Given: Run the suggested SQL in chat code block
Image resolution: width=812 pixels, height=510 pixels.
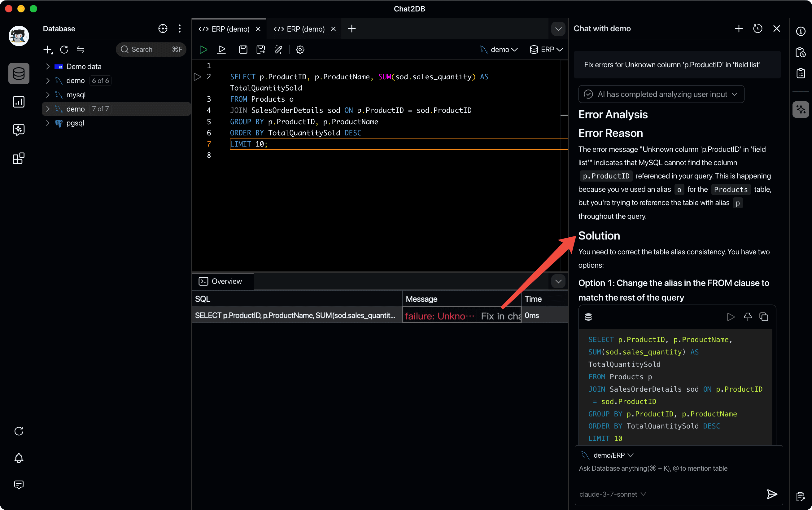Looking at the screenshot, I should point(731,317).
